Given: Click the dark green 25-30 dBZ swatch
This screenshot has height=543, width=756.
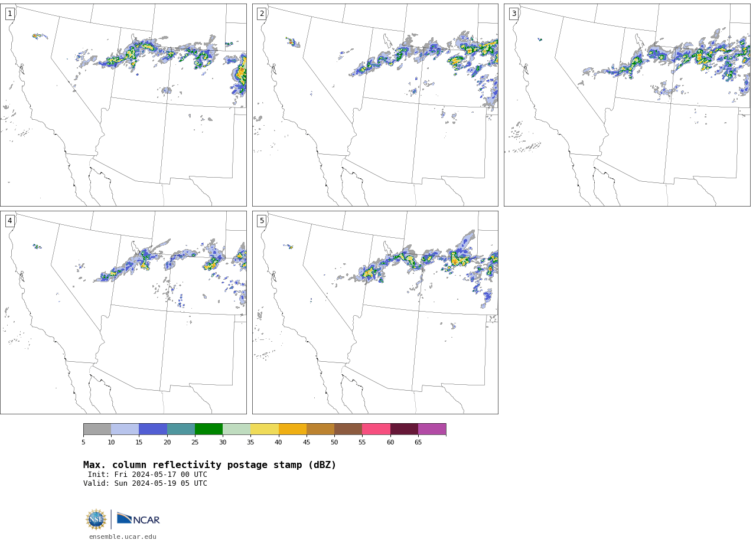Looking at the screenshot, I should pyautogui.click(x=208, y=429).
